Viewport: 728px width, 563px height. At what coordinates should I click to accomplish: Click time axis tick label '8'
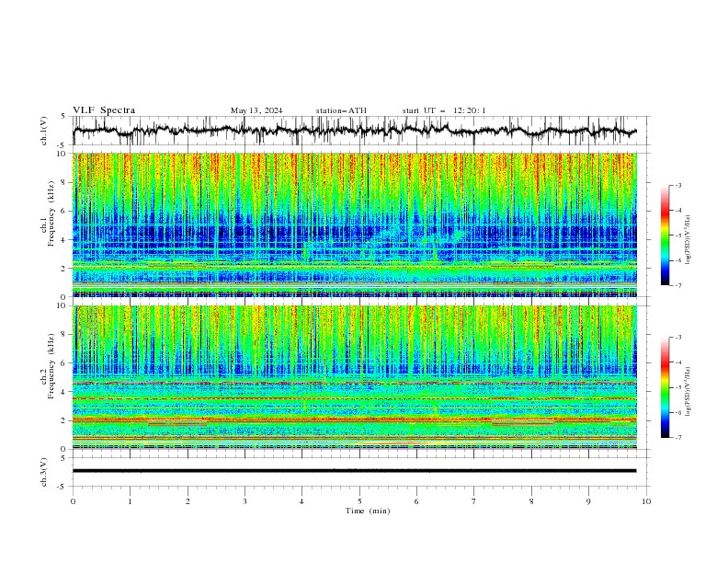click(531, 501)
